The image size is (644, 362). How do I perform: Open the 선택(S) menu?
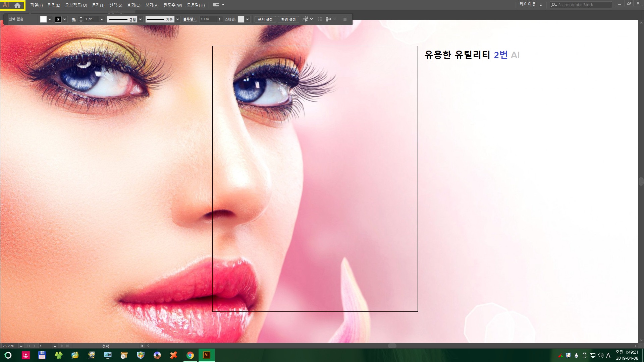116,5
